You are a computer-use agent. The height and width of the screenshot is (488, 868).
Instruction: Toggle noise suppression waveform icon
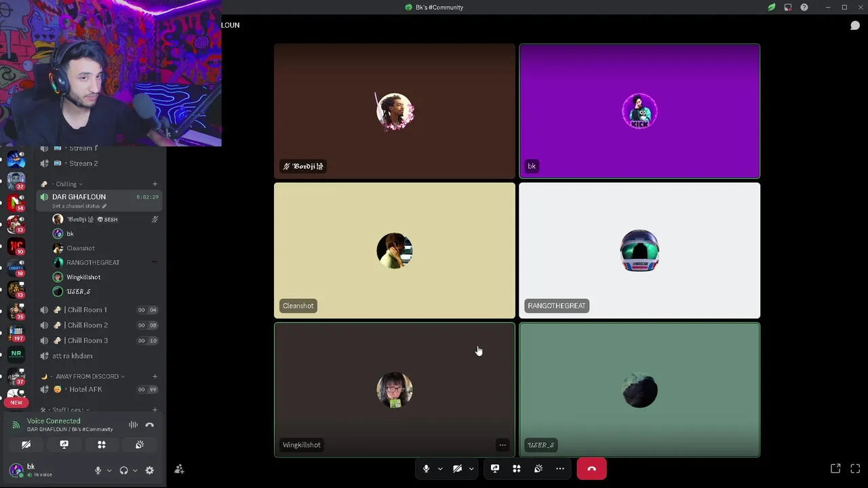pyautogui.click(x=133, y=425)
